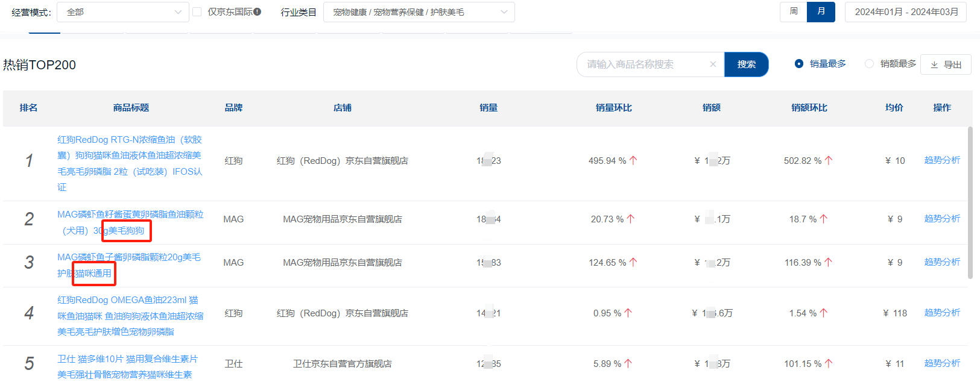Image resolution: width=980 pixels, height=382 pixels.
Task: Click the 商品标题 column header
Action: (131, 108)
